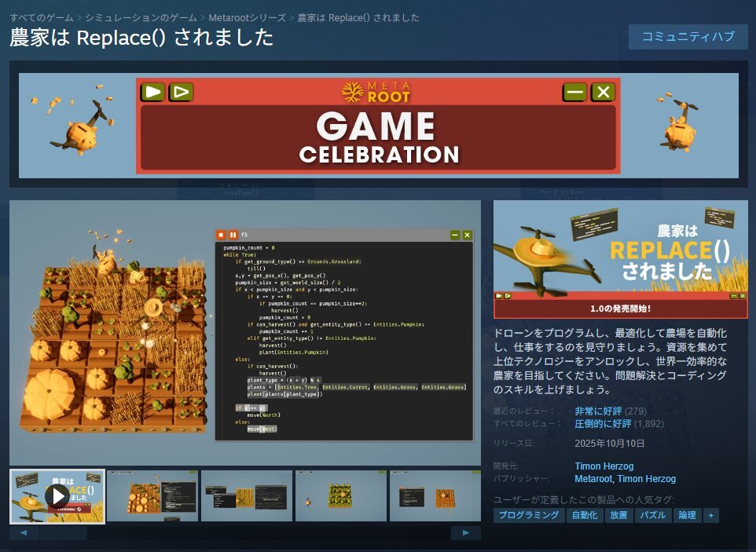Select the third screenshot thumbnail
This screenshot has width=756, height=552.
click(x=246, y=496)
